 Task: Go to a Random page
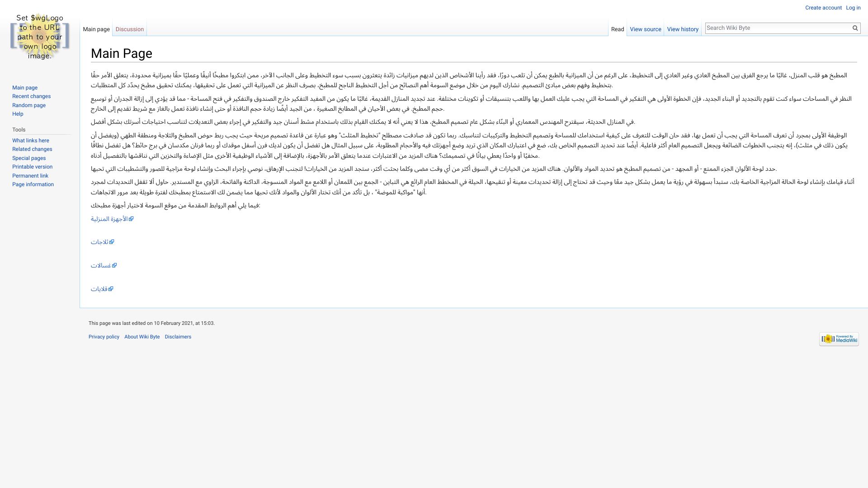click(29, 105)
